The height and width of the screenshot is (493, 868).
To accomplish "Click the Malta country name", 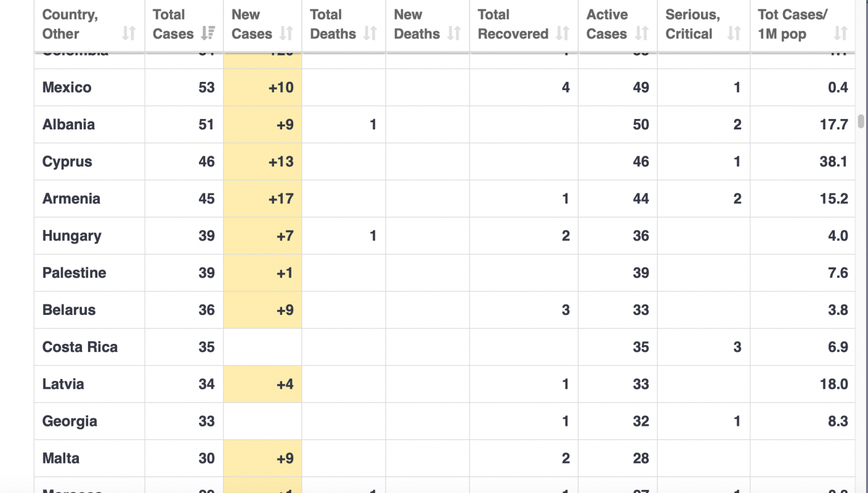I will click(60, 458).
